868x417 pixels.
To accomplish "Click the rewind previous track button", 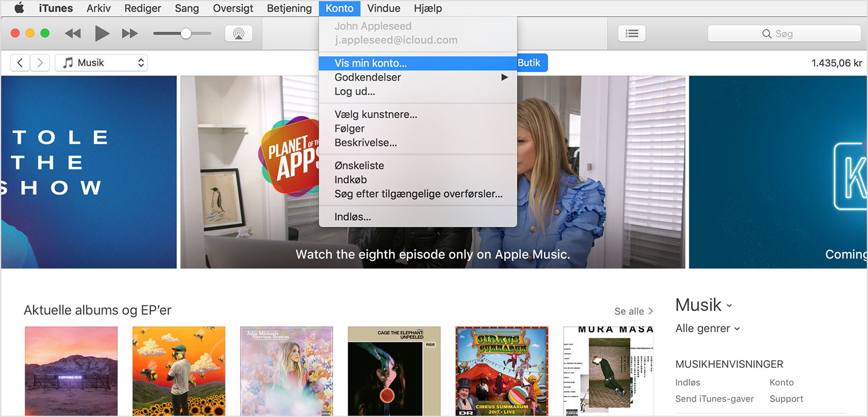I will click(73, 33).
